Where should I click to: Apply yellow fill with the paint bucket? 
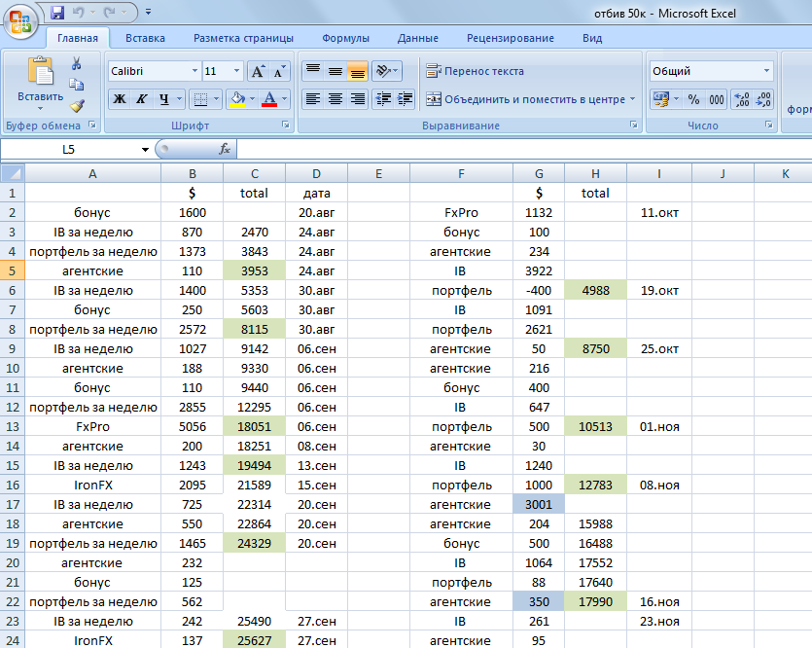(x=237, y=99)
